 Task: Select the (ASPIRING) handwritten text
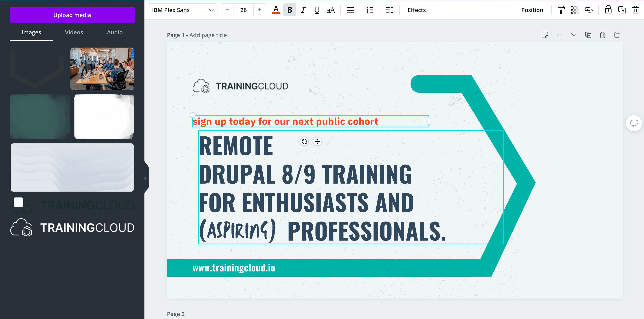(x=238, y=231)
